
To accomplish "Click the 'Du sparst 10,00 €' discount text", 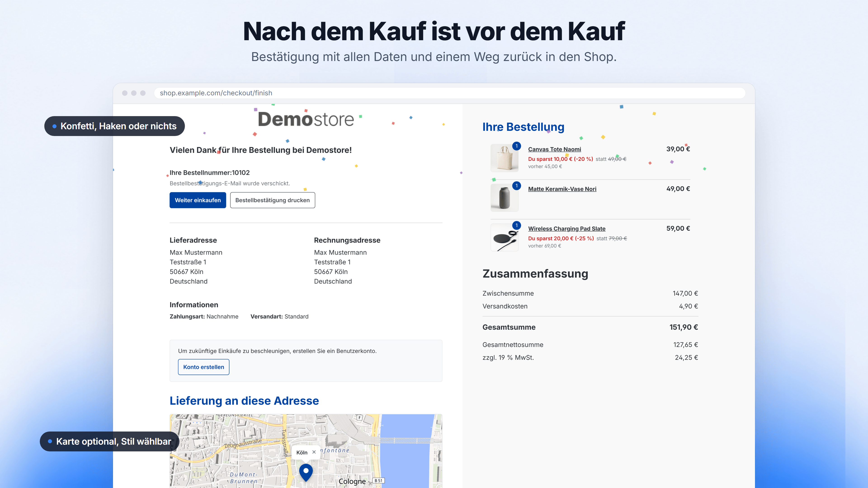I will tap(560, 159).
